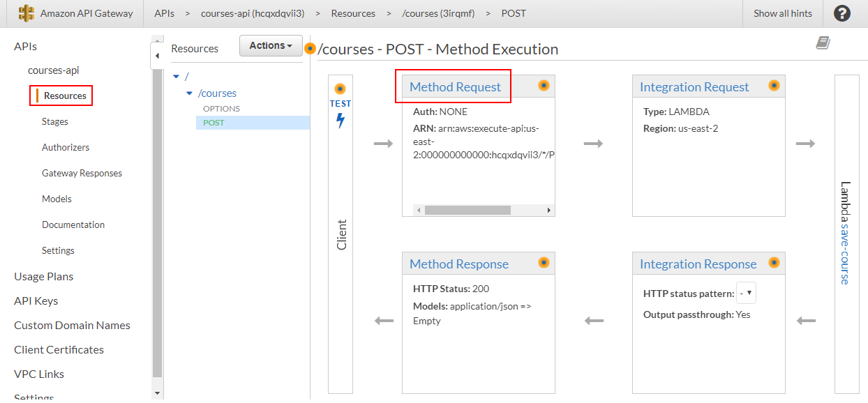Screen dimensions: 868x403
Task: Click the hint dot above TEST in Client column
Action: click(340, 89)
